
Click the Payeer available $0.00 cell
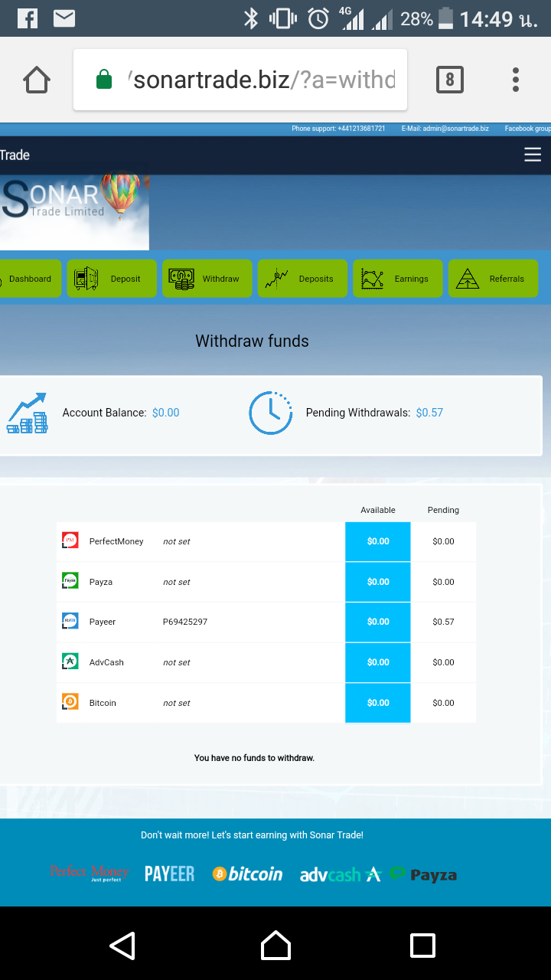pyautogui.click(x=378, y=622)
